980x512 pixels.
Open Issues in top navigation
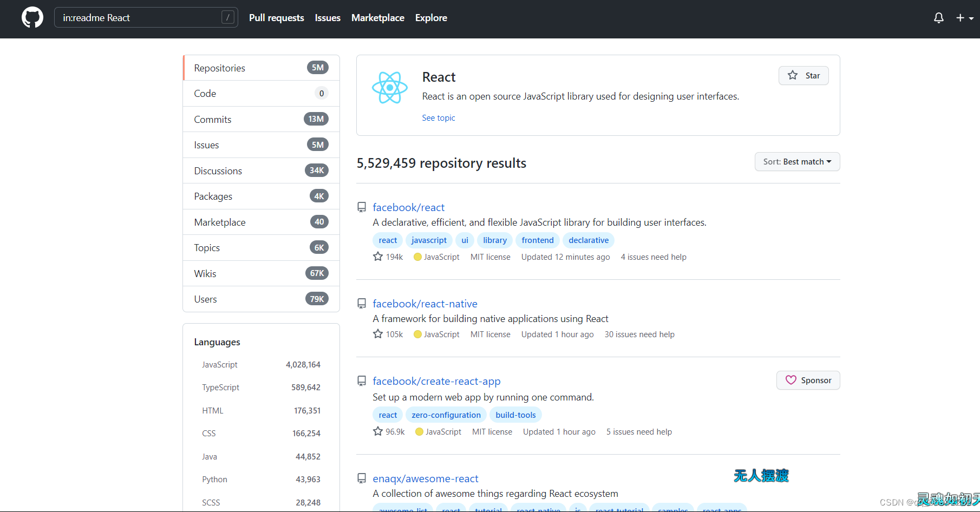coord(328,18)
